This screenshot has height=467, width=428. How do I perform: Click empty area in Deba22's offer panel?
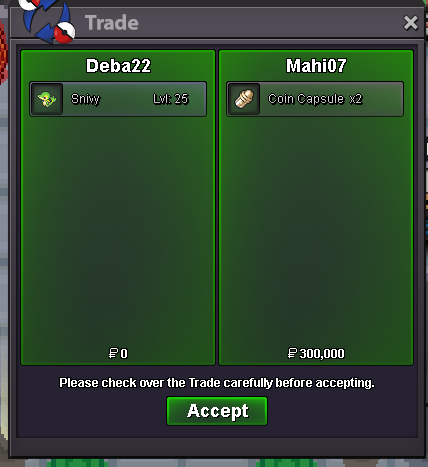point(118,230)
